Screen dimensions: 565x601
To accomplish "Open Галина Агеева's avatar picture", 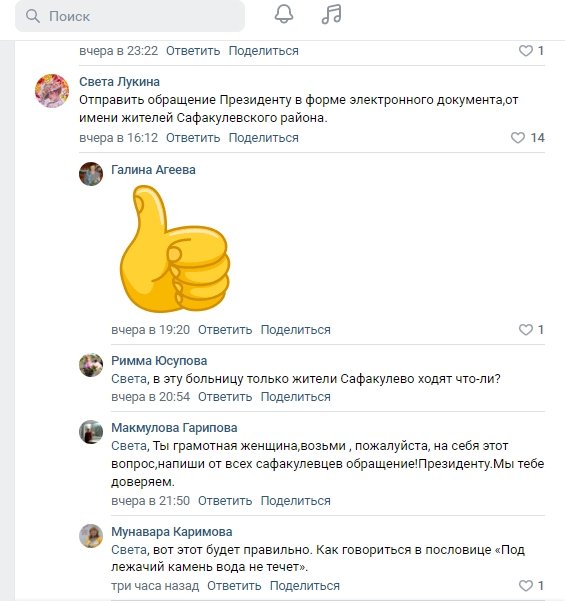I will [x=91, y=174].
